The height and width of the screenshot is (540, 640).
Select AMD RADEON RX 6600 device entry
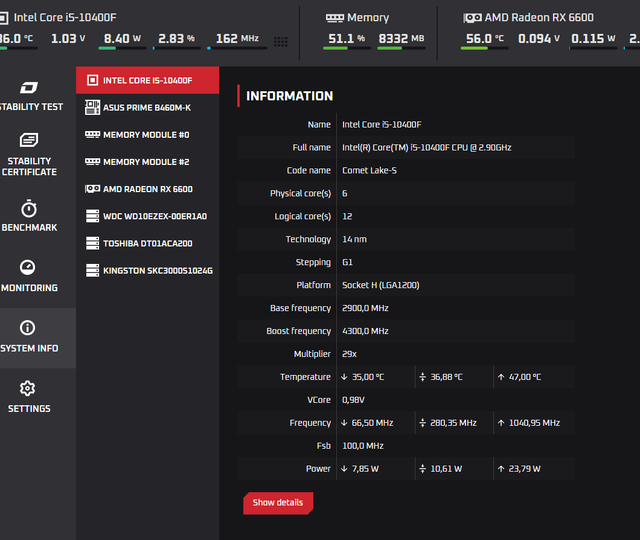click(147, 189)
